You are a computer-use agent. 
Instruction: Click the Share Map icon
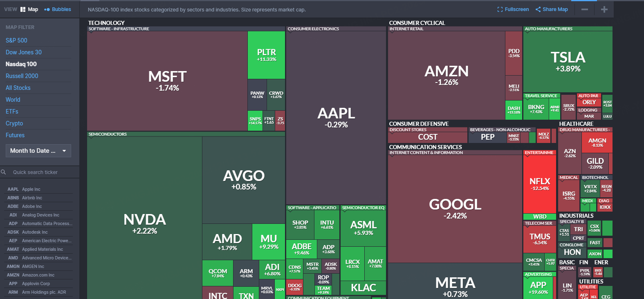point(538,9)
